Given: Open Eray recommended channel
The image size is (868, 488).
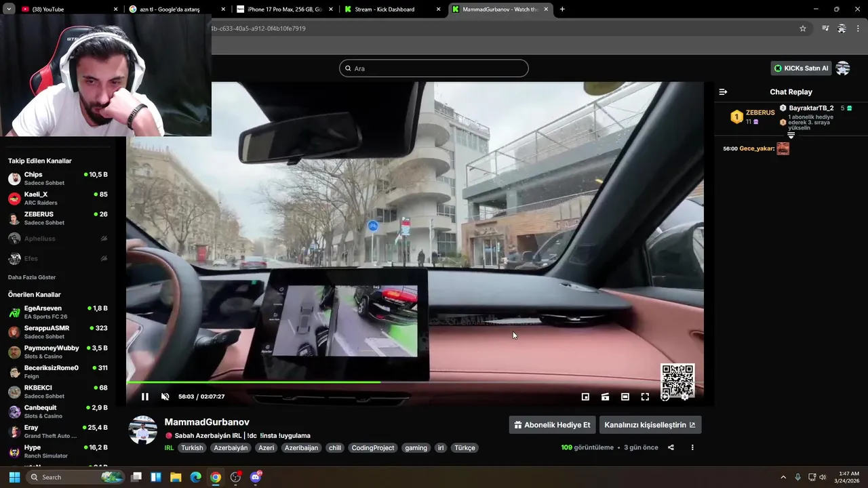Looking at the screenshot, I should pyautogui.click(x=58, y=431).
